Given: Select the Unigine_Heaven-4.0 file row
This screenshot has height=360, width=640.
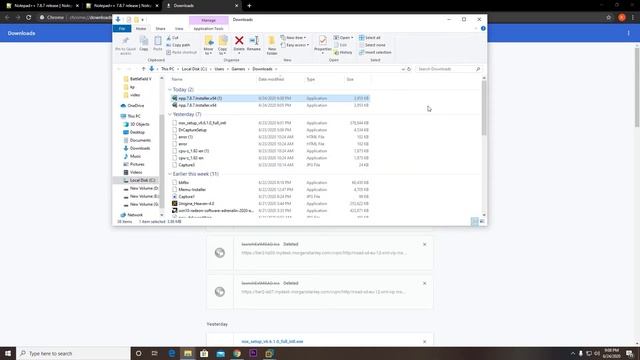Looking at the screenshot, I should tap(270, 203).
